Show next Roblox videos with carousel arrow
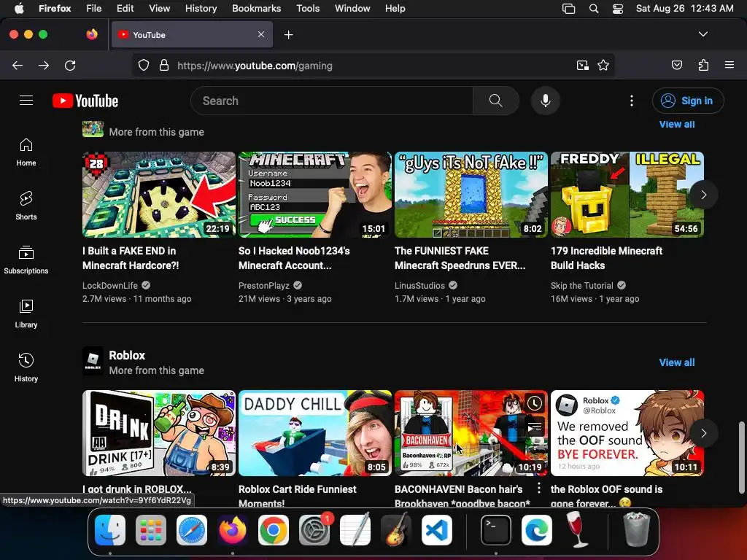 [x=704, y=433]
